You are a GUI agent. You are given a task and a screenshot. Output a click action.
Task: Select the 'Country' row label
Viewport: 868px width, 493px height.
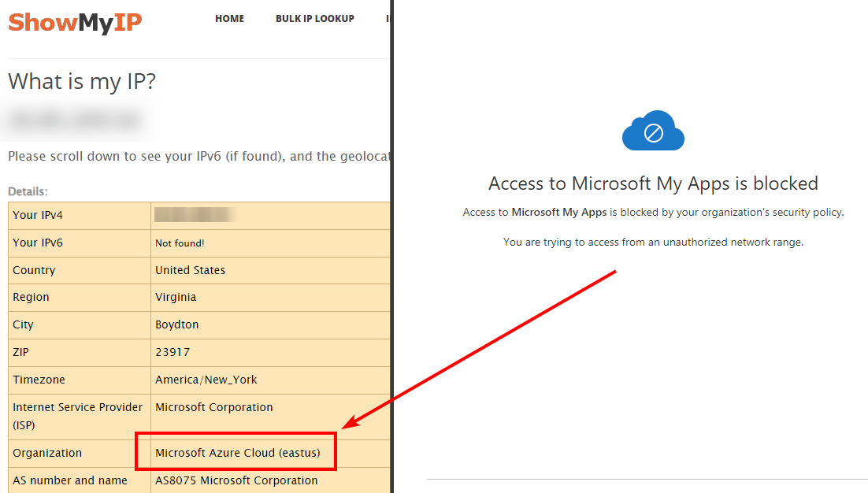[x=34, y=270]
